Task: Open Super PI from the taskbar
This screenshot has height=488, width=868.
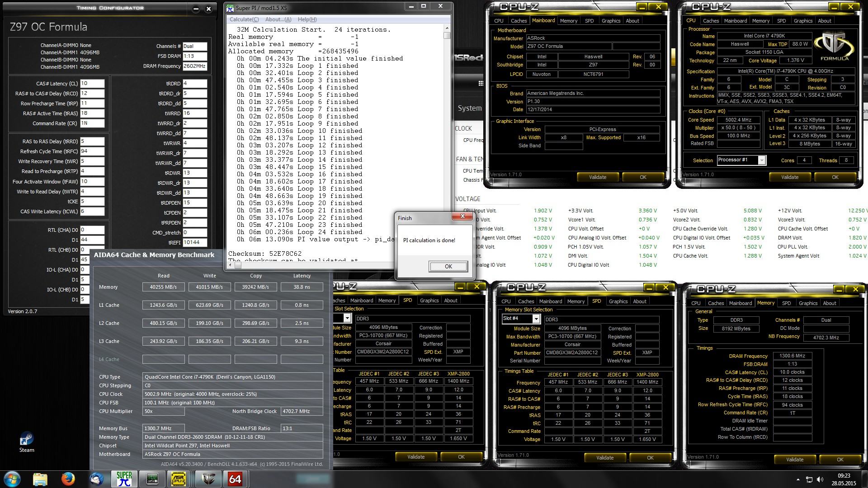Action: pos(124,479)
